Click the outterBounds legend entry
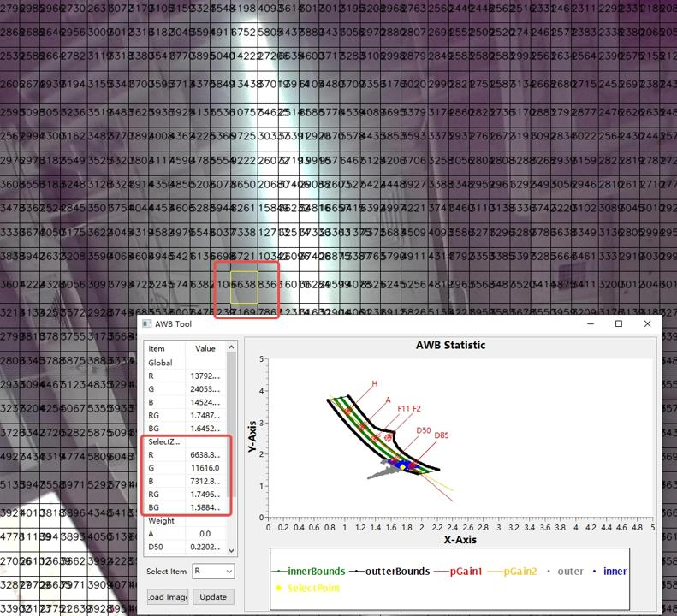677x616 pixels. (x=389, y=572)
